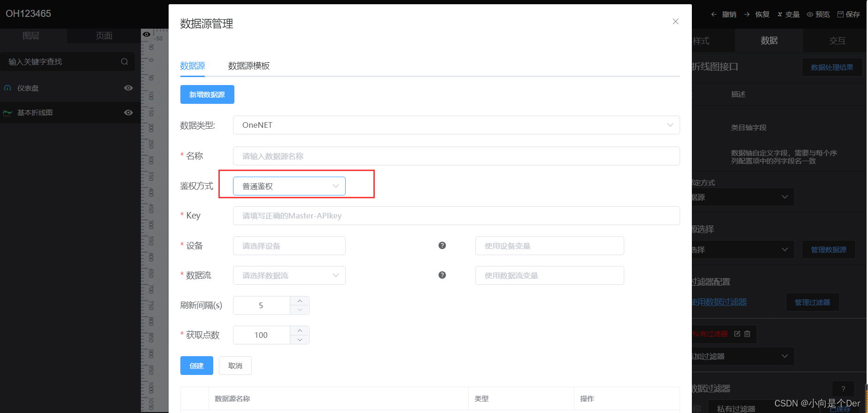Focus the 使用数据流变量 field
This screenshot has height=413, width=868.
550,275
